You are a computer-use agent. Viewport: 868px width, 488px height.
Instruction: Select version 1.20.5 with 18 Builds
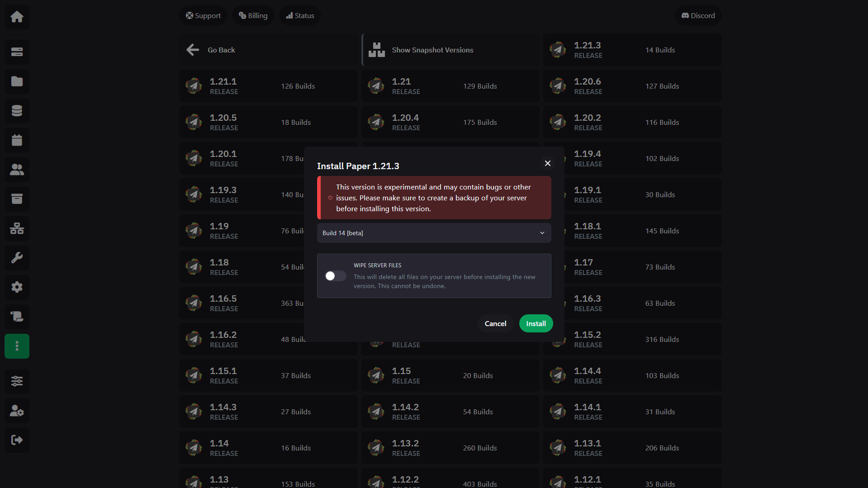point(268,122)
